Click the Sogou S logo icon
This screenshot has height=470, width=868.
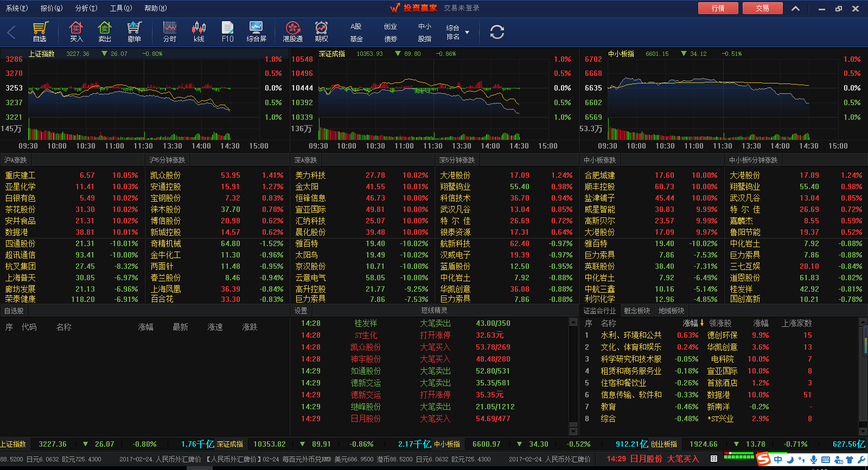coord(764,459)
